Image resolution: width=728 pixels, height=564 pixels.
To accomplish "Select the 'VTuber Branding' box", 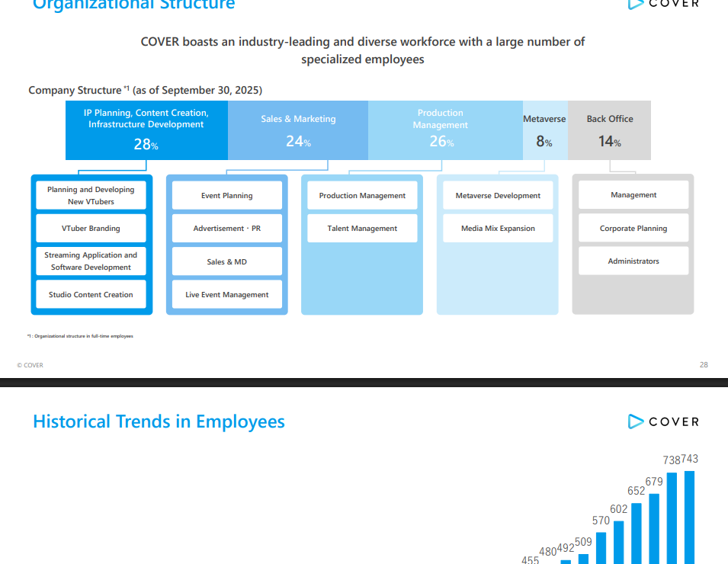I will (x=91, y=229).
